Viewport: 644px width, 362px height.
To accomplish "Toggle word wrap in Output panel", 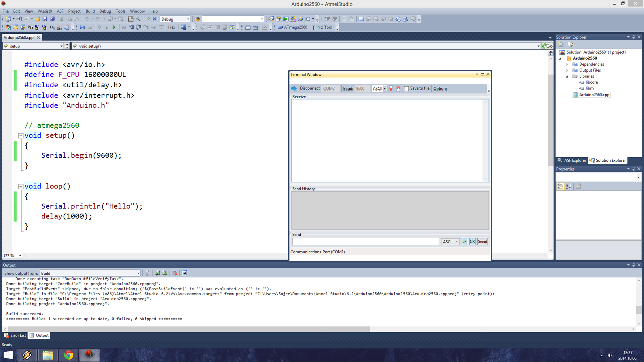I will [x=184, y=273].
